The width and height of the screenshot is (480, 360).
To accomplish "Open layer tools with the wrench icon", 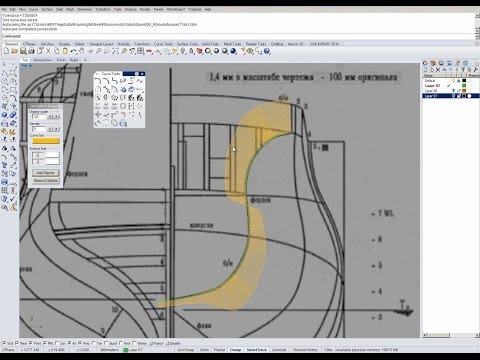I will click(475, 70).
